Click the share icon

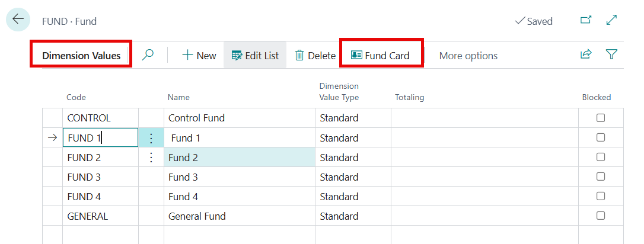click(586, 55)
